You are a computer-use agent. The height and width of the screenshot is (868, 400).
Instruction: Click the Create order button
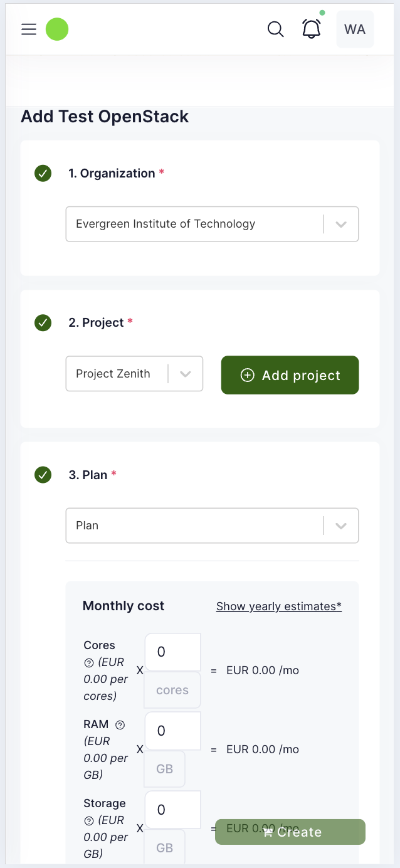coord(290,832)
